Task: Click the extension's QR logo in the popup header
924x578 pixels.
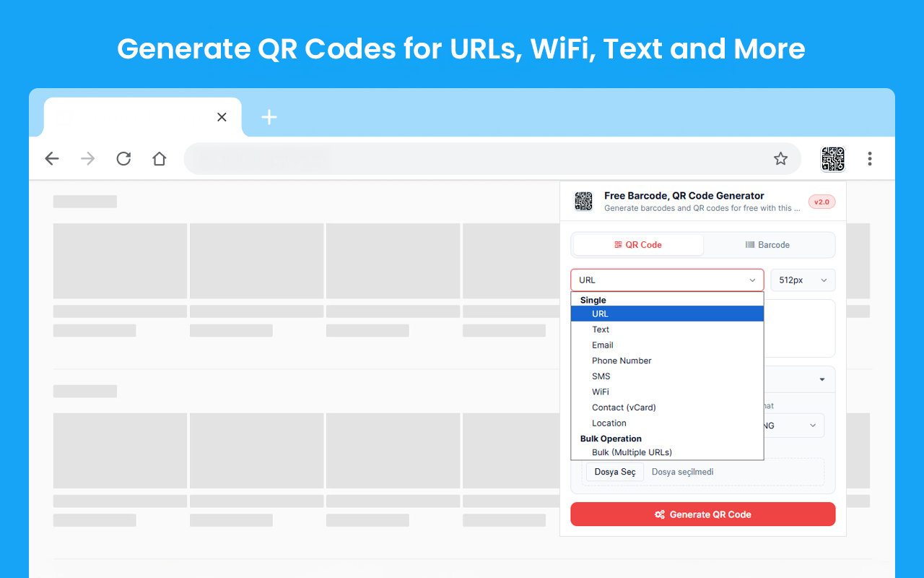Action: (583, 202)
